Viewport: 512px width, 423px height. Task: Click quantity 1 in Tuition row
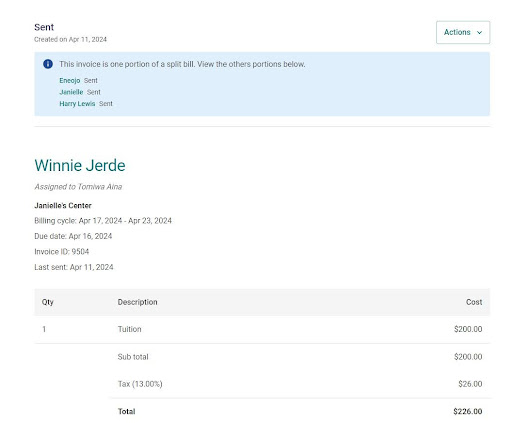pos(44,329)
